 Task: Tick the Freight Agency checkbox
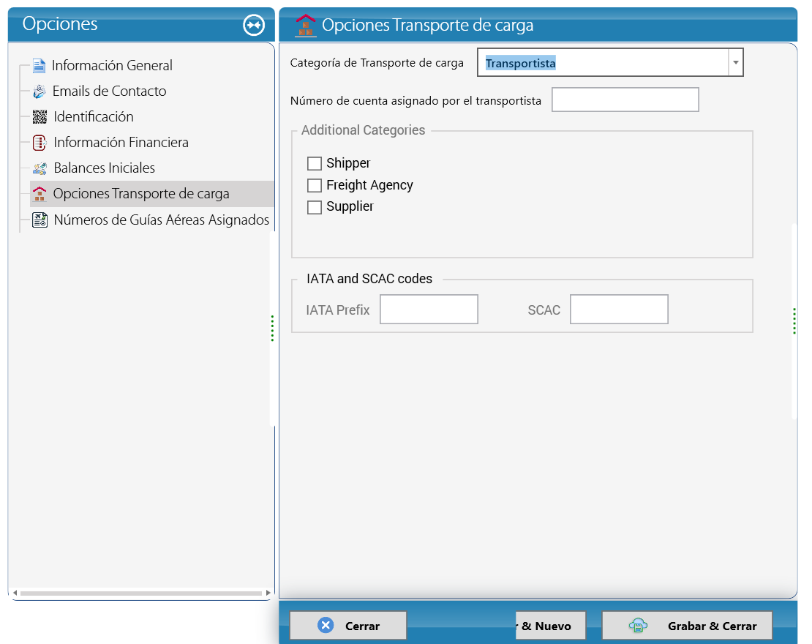point(315,185)
